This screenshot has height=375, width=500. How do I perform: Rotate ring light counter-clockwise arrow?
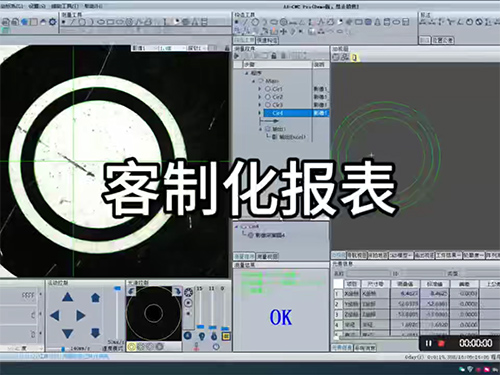coord(132,291)
